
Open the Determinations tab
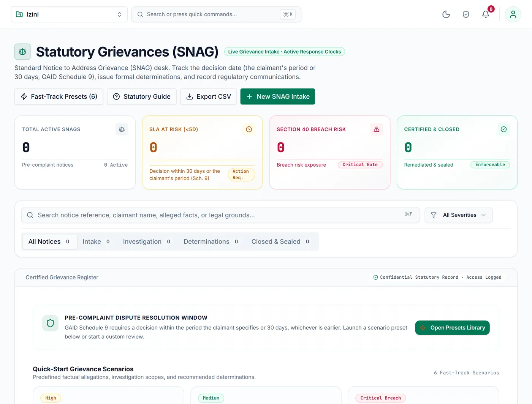tap(211, 241)
